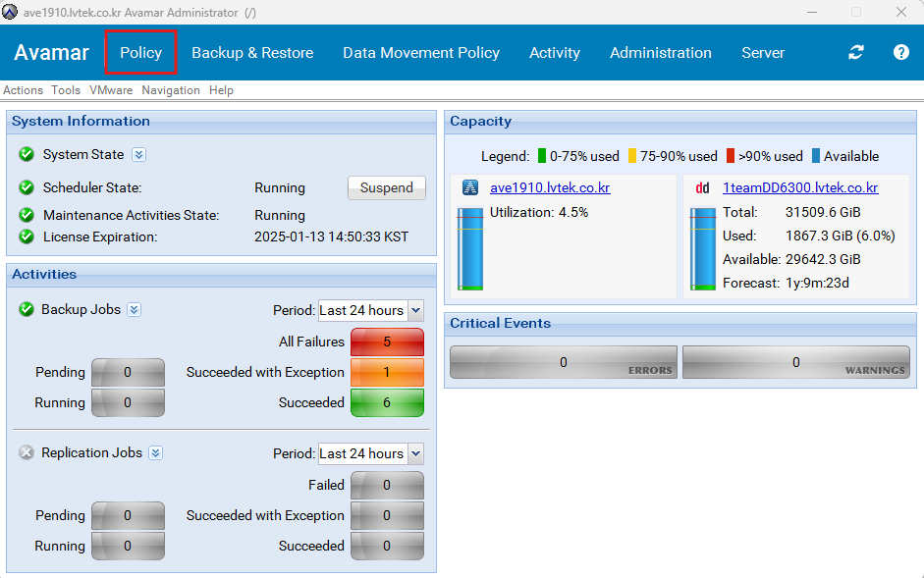Click the All Failures count 5
This screenshot has width=924, height=578.
pos(387,342)
